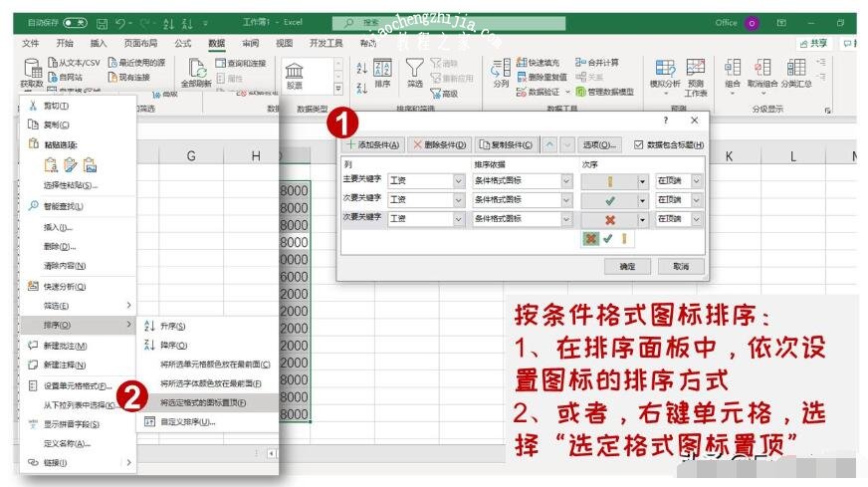Click 现有连接 icon

[x=112, y=77]
